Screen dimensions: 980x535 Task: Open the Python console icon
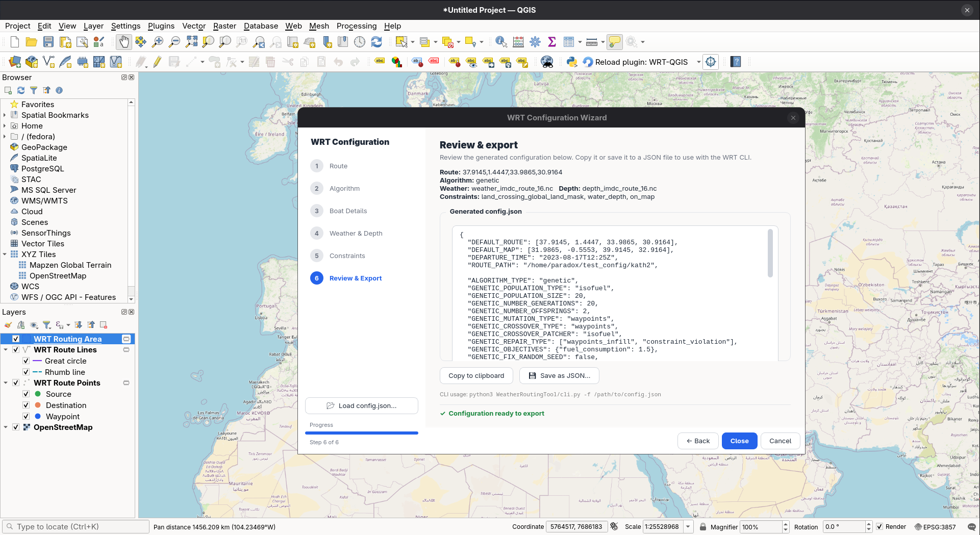572,62
